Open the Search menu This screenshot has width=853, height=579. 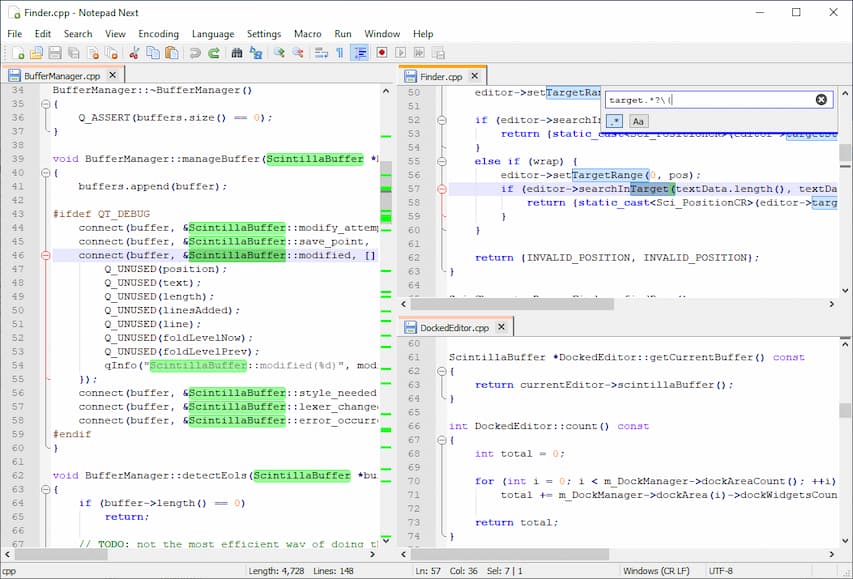tap(78, 34)
